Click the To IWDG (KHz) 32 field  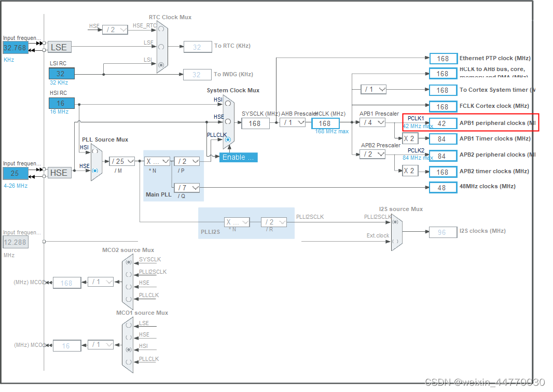pyautogui.click(x=198, y=74)
